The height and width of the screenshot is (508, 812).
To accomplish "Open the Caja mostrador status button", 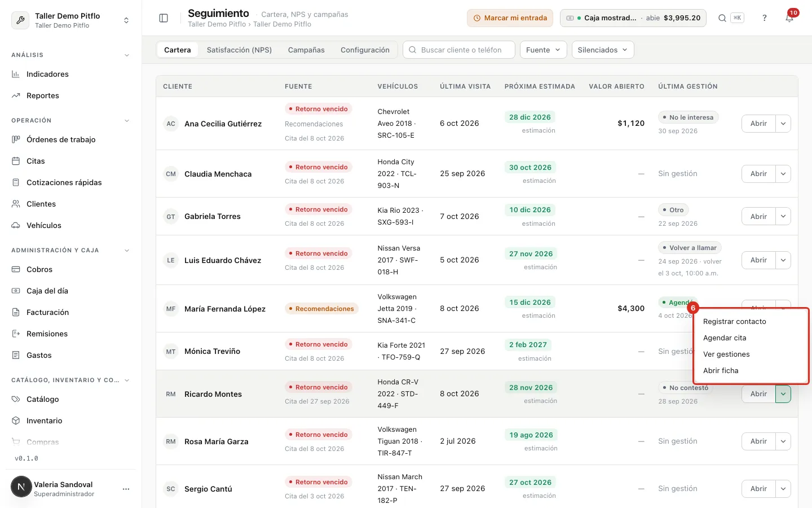I will pyautogui.click(x=633, y=18).
